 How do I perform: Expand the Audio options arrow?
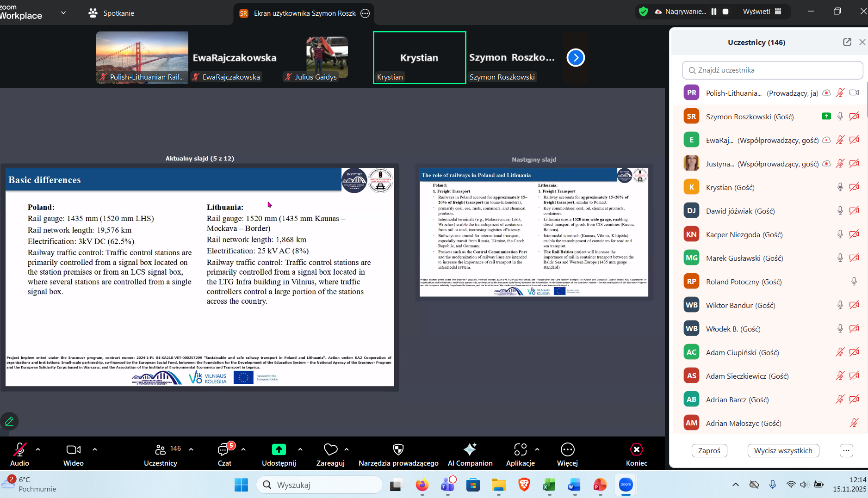(x=38, y=449)
